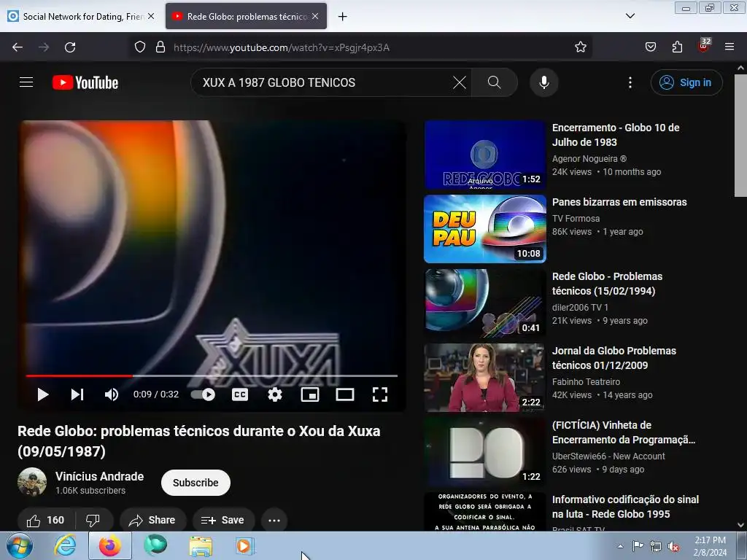
Task: Open the Firefox extensions puzzle icon
Action: click(677, 47)
